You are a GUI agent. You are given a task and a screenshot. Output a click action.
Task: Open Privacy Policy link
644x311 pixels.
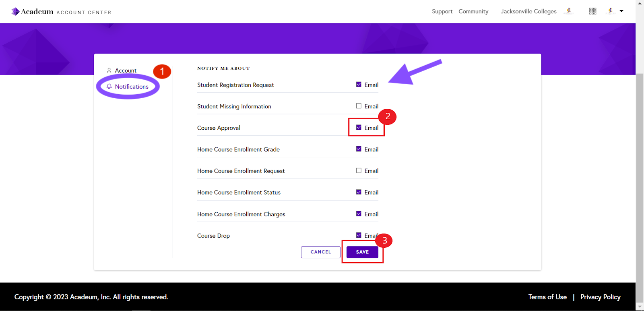(600, 297)
